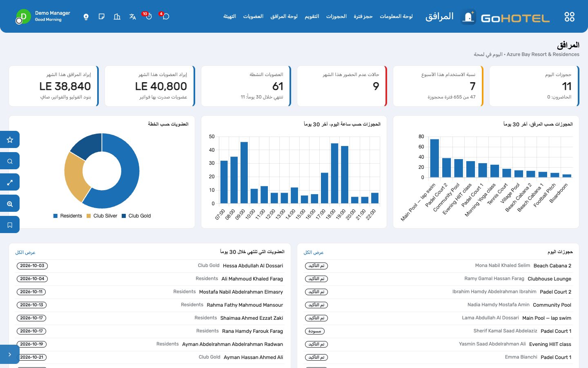Click the GoHotel bell logo icon
588x368 pixels.
pos(468,17)
